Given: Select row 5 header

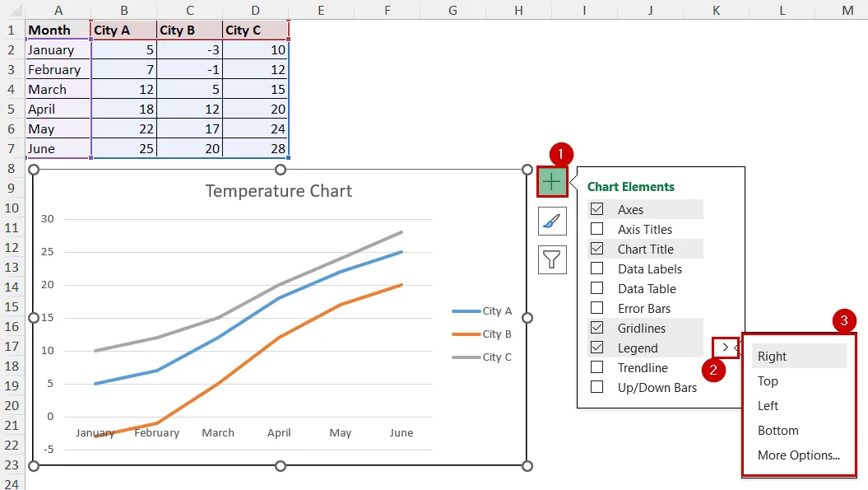Looking at the screenshot, I should pyautogui.click(x=12, y=109).
